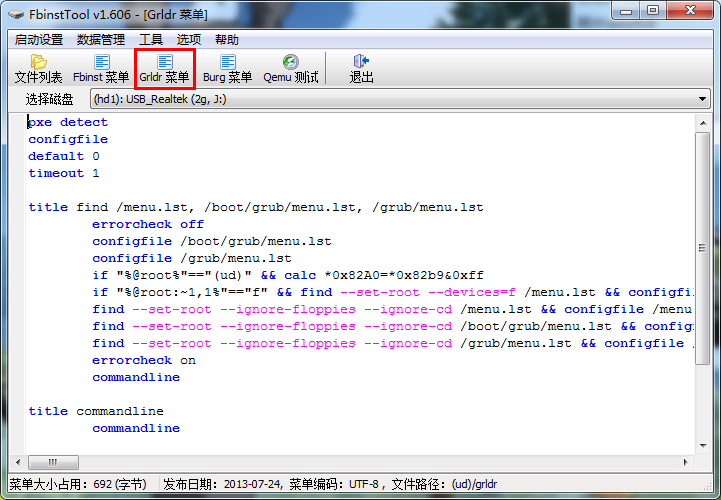Click the last 'commandline' line under title commandline
721x500 pixels.
pos(136,428)
